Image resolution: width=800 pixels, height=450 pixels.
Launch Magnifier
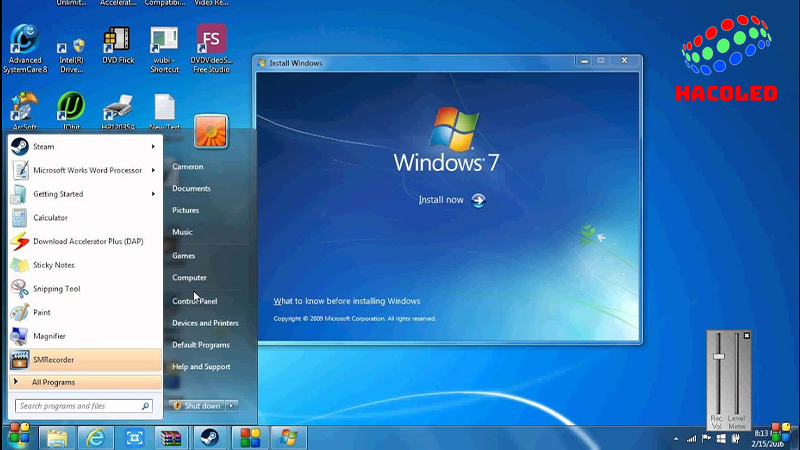[x=85, y=336]
